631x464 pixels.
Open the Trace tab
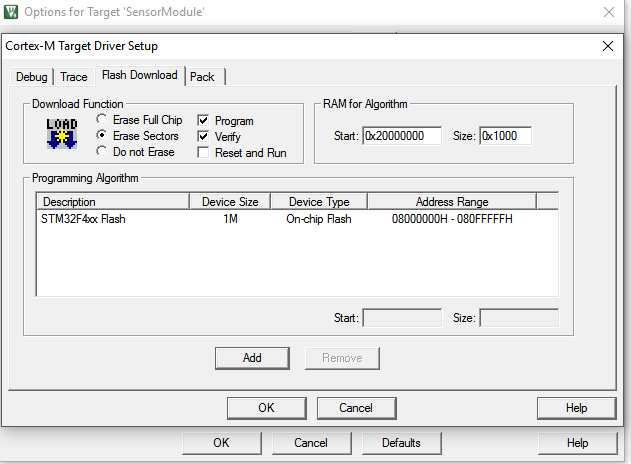click(74, 76)
